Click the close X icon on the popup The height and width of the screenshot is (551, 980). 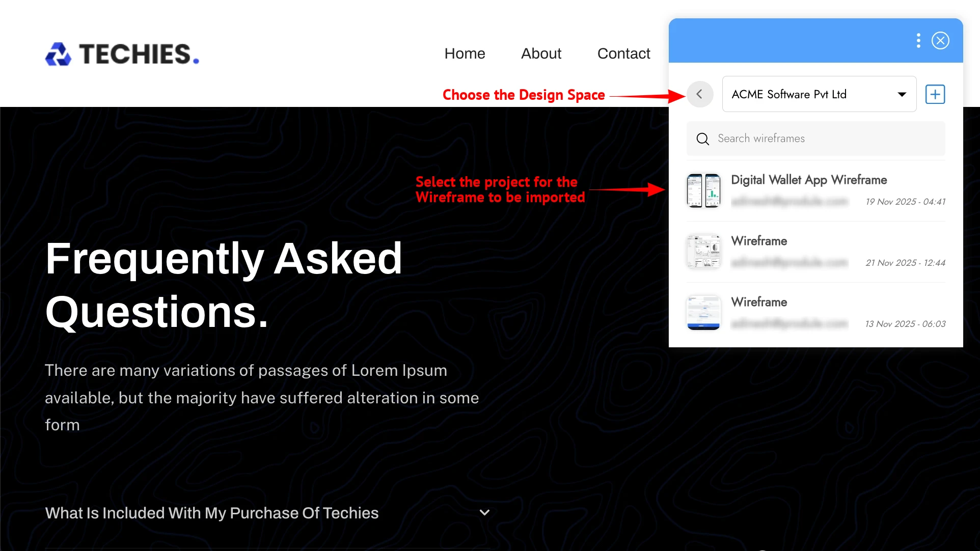click(x=940, y=40)
